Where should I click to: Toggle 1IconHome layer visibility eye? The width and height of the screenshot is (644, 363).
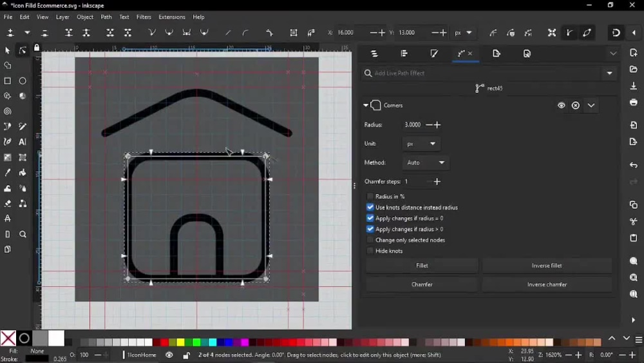click(x=169, y=355)
